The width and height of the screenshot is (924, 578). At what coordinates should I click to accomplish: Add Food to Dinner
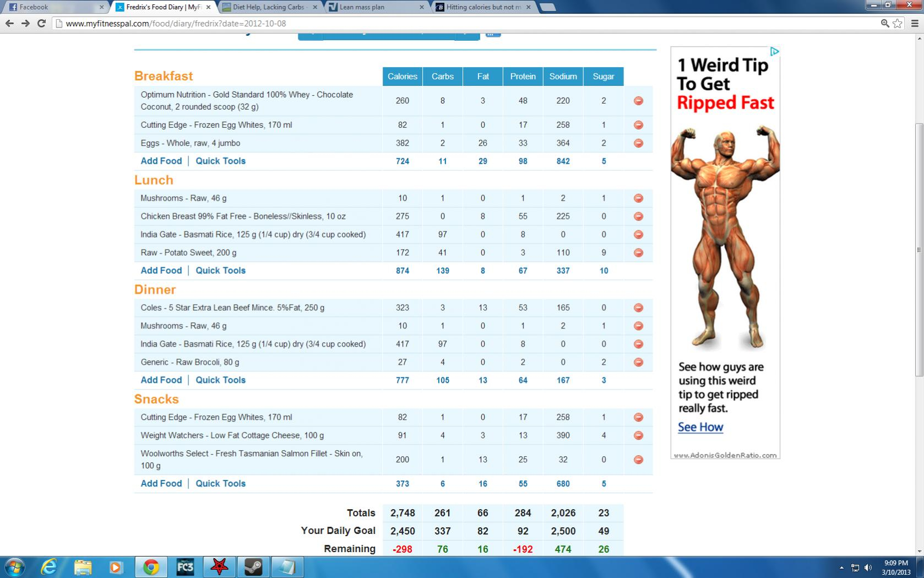pyautogui.click(x=161, y=380)
